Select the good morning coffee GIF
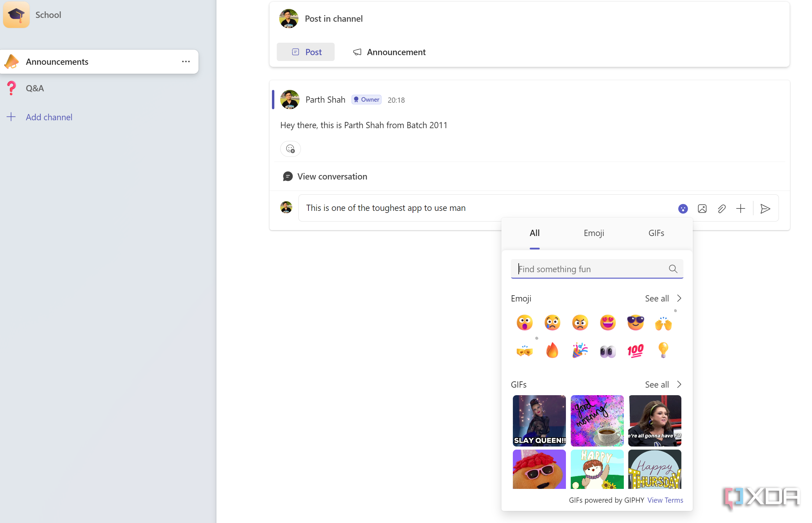Screen dimensions: 812x523 tap(597, 420)
